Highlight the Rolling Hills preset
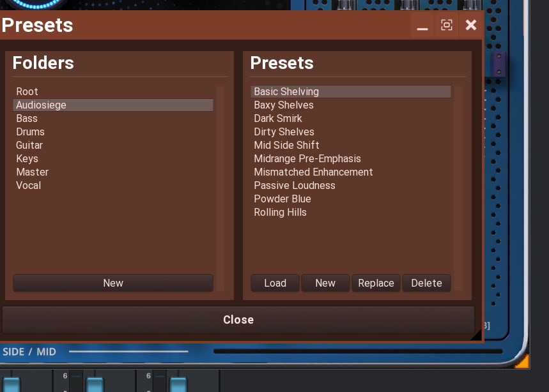The image size is (549, 392). click(x=280, y=213)
